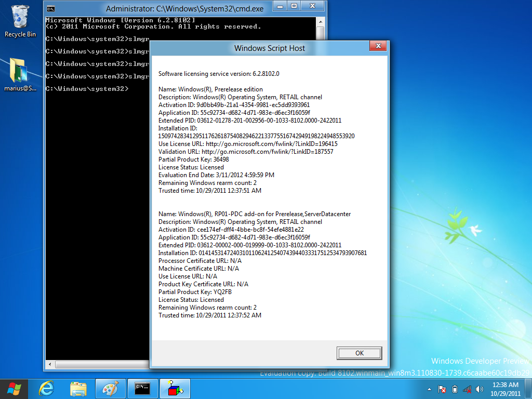Screen dimensions: 532x399
Task: Close the Windows Script Host dialog
Action: pyautogui.click(x=378, y=46)
